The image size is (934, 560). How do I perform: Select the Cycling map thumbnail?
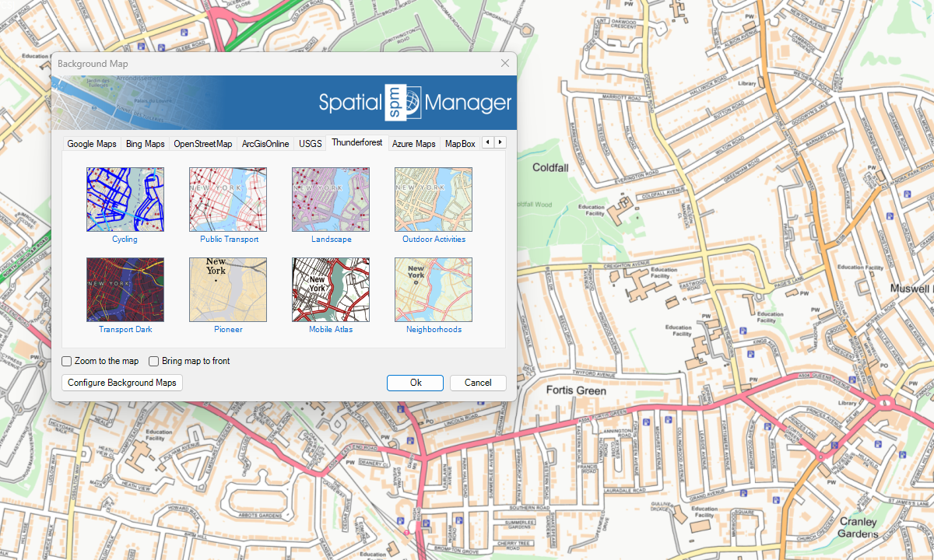(125, 199)
